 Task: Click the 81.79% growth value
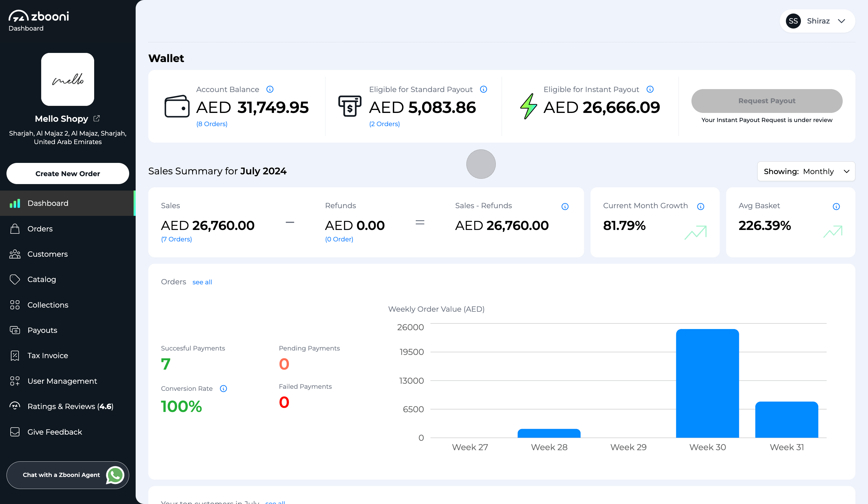pos(624,226)
